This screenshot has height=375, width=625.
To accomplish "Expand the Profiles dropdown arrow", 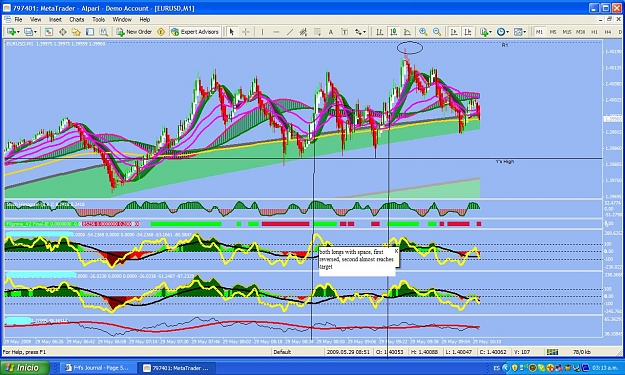I will [35, 32].
